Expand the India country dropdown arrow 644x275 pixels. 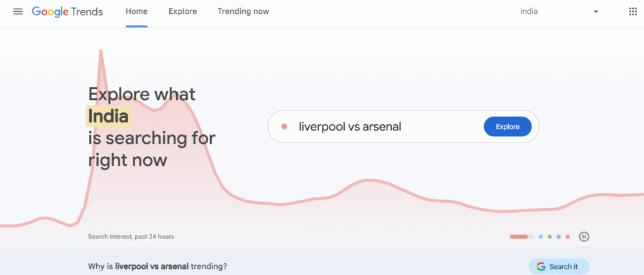tap(596, 12)
